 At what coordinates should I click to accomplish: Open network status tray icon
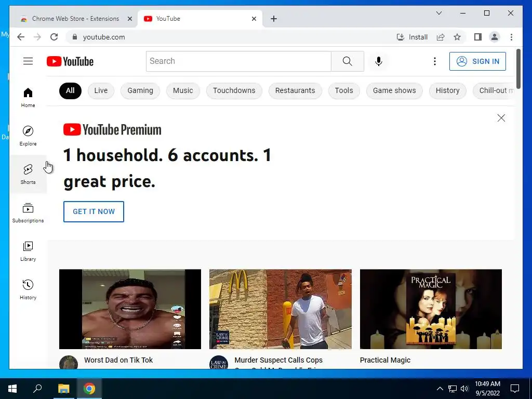coord(453,389)
